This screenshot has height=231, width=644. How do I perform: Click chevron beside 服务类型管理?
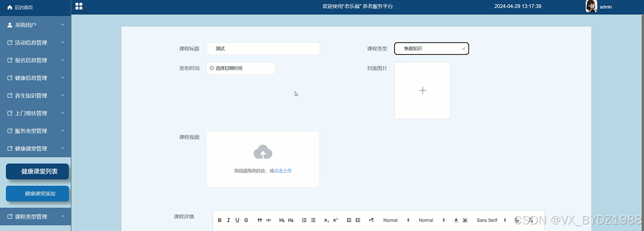[63, 130]
